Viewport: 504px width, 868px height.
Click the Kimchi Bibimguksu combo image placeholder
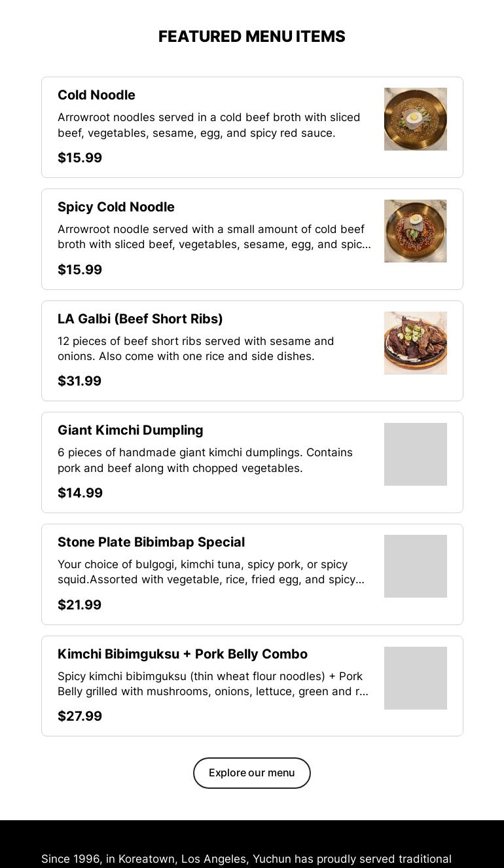415,678
